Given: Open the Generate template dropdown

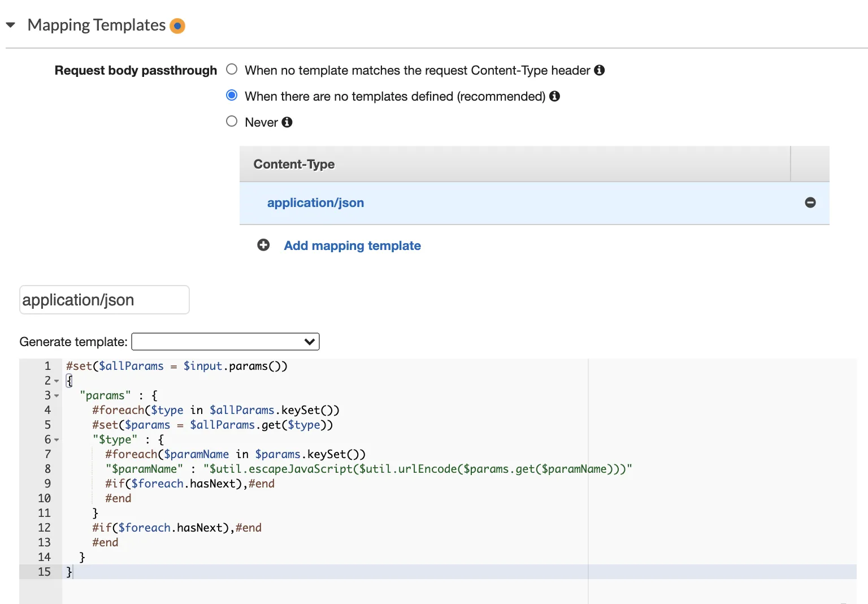Looking at the screenshot, I should point(225,342).
